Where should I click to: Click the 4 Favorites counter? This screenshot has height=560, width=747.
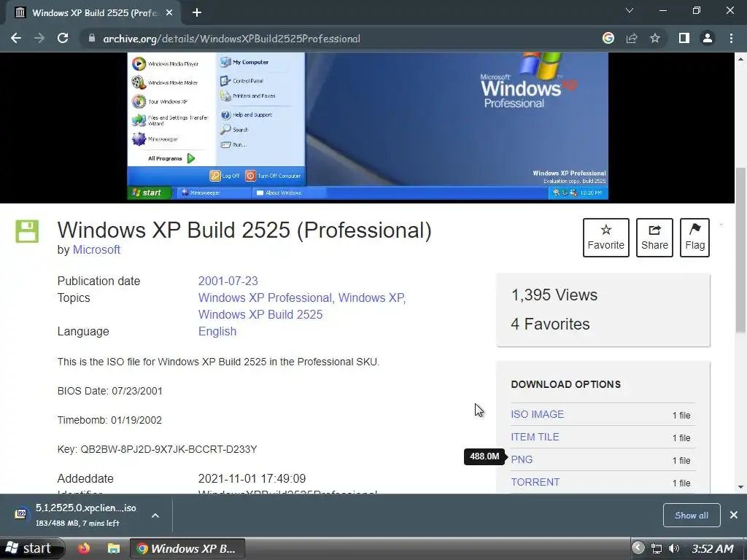coord(550,324)
